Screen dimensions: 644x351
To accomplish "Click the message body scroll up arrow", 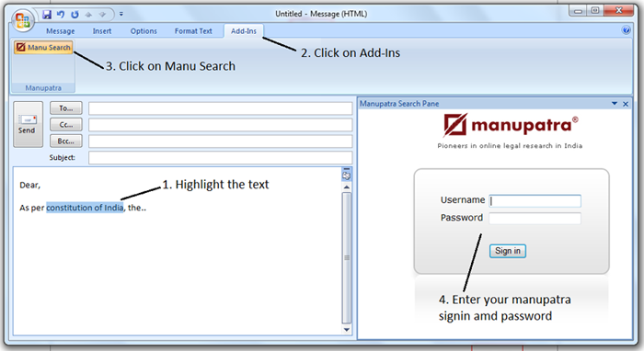I will pyautogui.click(x=347, y=187).
